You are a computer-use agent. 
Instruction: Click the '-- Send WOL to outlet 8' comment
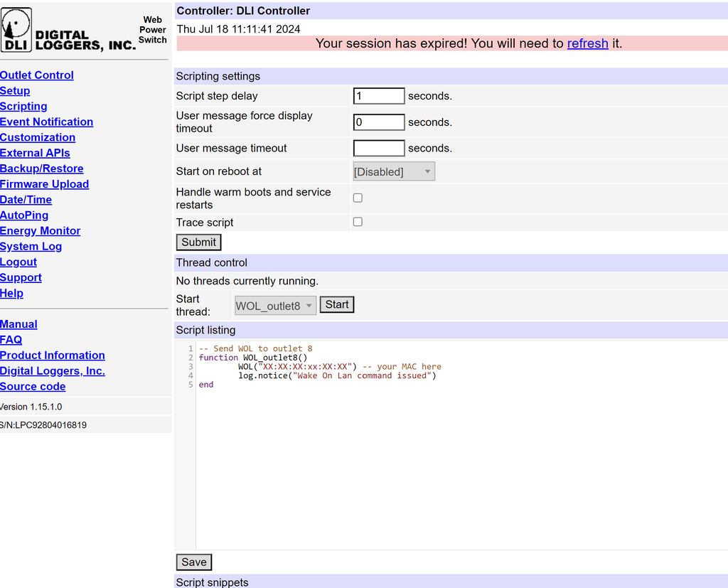click(256, 348)
